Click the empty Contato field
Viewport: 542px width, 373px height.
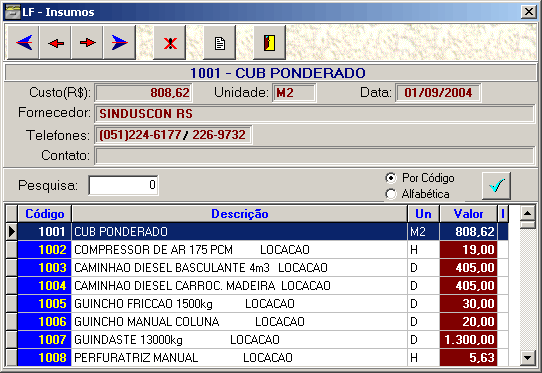coord(314,156)
